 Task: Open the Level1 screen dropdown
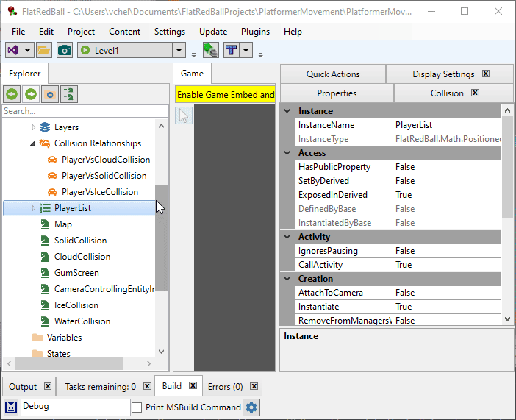[179, 50]
